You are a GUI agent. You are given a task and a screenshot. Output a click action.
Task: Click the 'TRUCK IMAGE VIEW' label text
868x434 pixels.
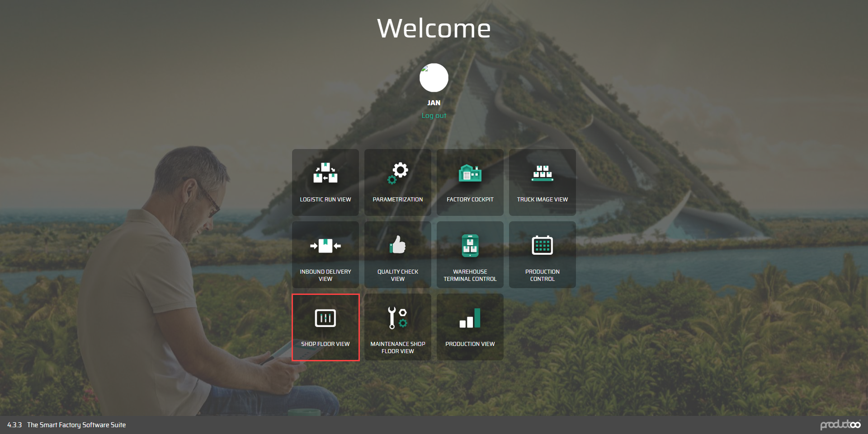542,200
